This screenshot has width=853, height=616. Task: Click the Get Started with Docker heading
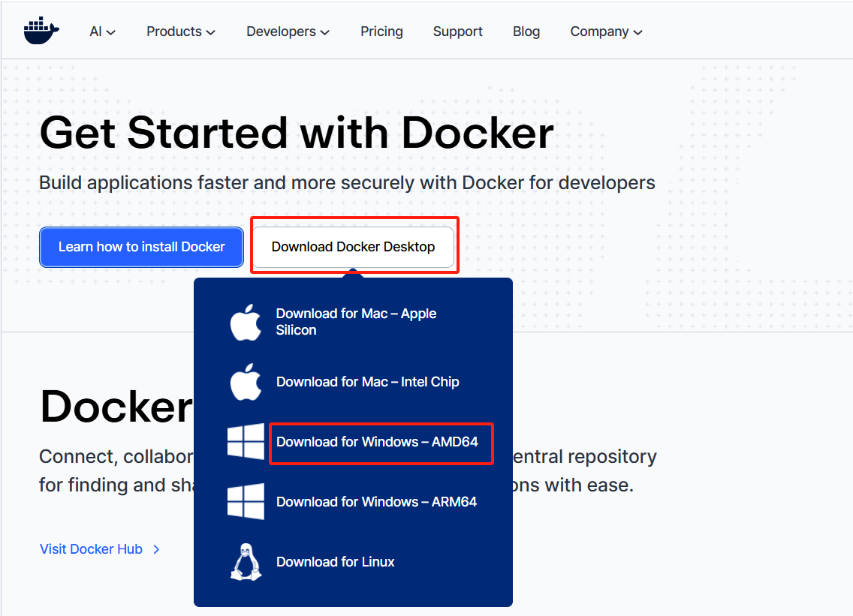click(297, 132)
